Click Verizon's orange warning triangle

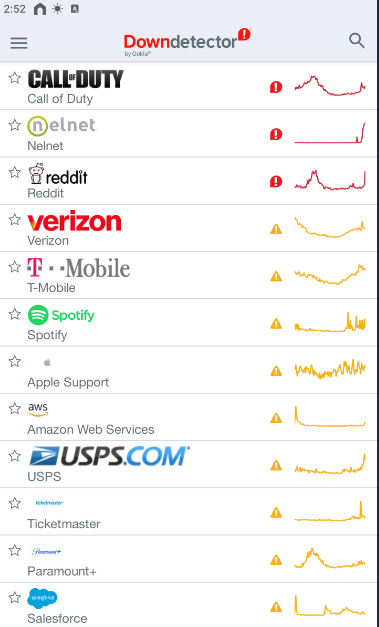[276, 229]
